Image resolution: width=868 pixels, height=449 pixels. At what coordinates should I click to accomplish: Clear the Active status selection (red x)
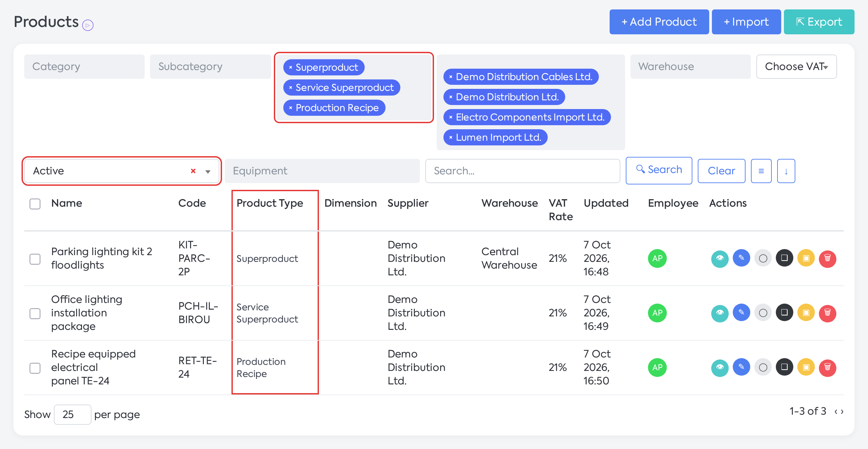[x=193, y=171]
